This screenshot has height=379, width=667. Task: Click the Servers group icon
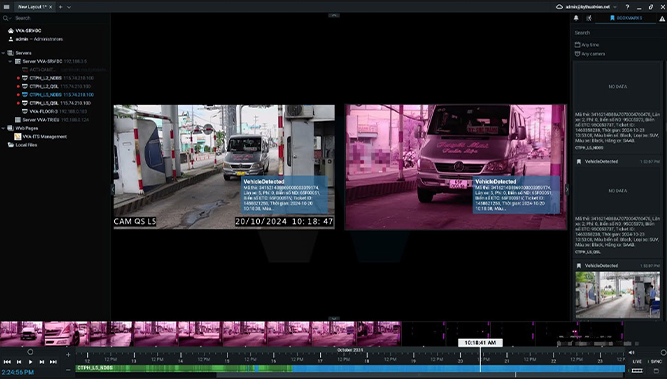(11, 53)
